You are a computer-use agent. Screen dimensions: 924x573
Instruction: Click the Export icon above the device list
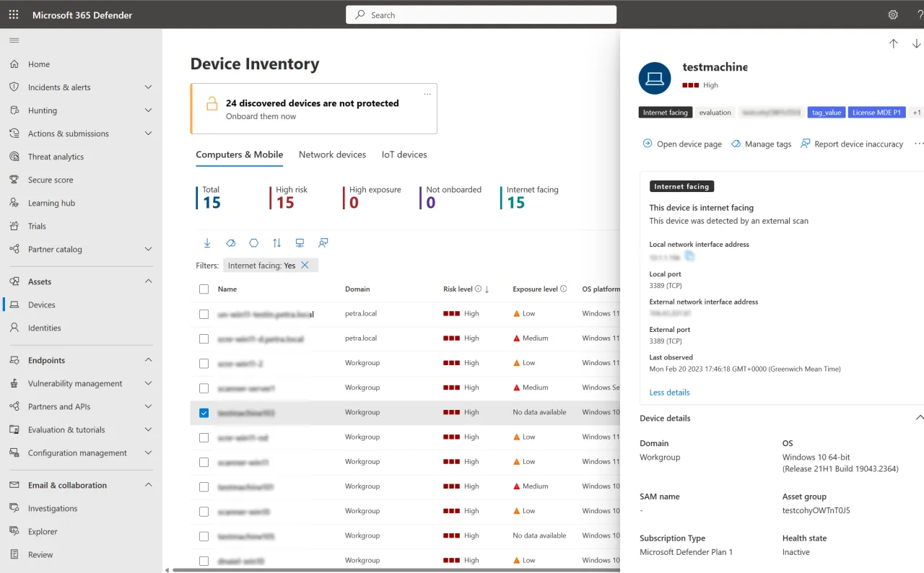click(208, 243)
